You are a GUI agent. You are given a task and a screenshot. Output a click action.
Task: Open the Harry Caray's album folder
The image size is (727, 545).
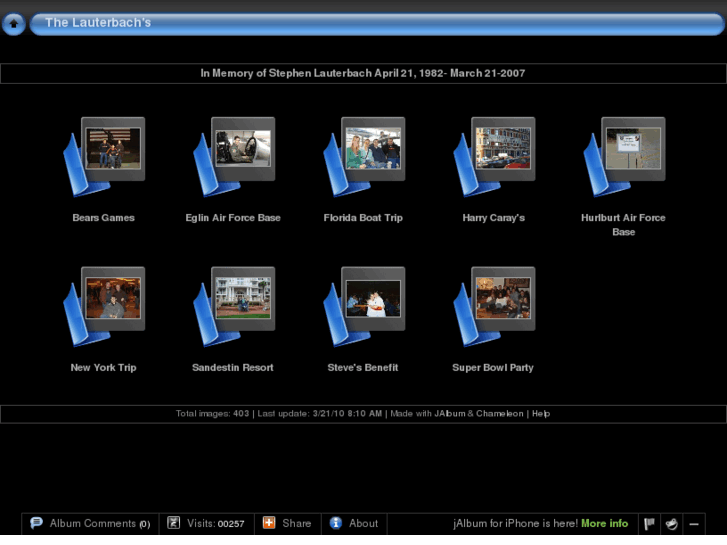493,157
